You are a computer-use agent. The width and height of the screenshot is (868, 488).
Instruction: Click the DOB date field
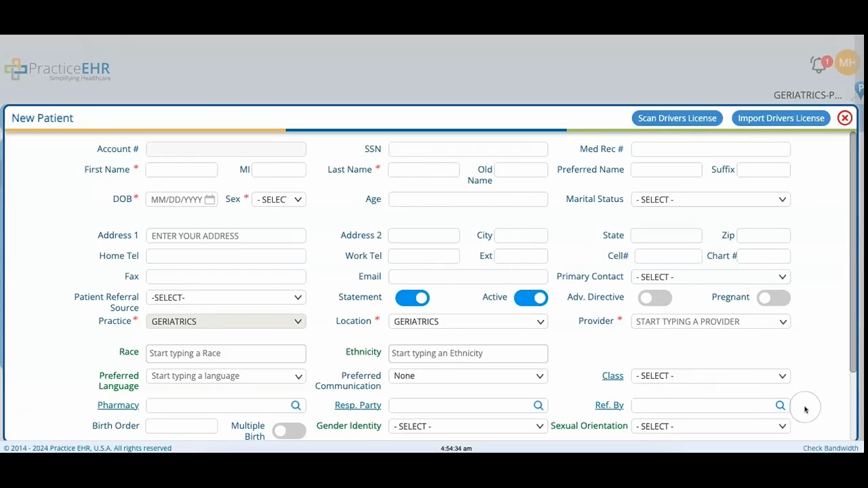click(182, 199)
